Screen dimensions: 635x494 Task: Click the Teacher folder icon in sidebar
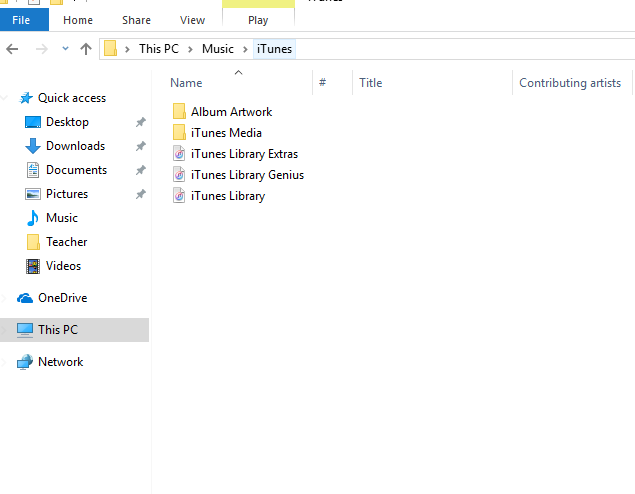pyautogui.click(x=33, y=242)
